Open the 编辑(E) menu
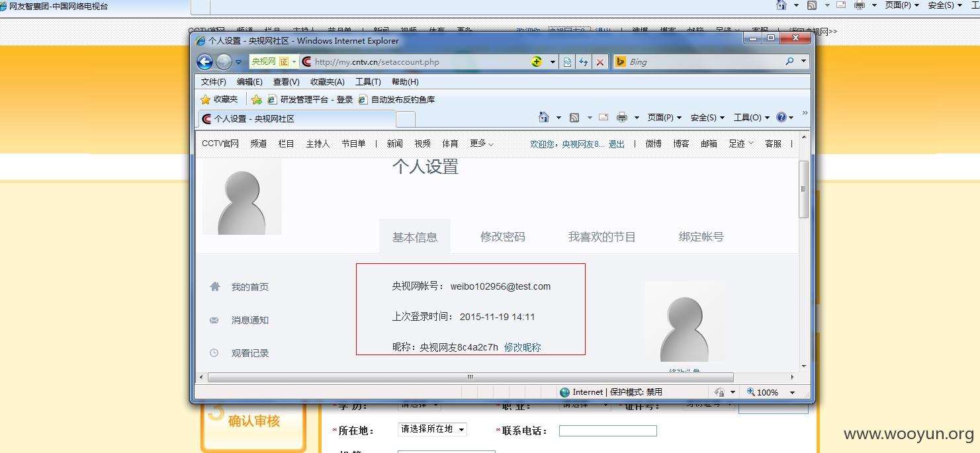Image resolution: width=980 pixels, height=453 pixels. (x=249, y=82)
